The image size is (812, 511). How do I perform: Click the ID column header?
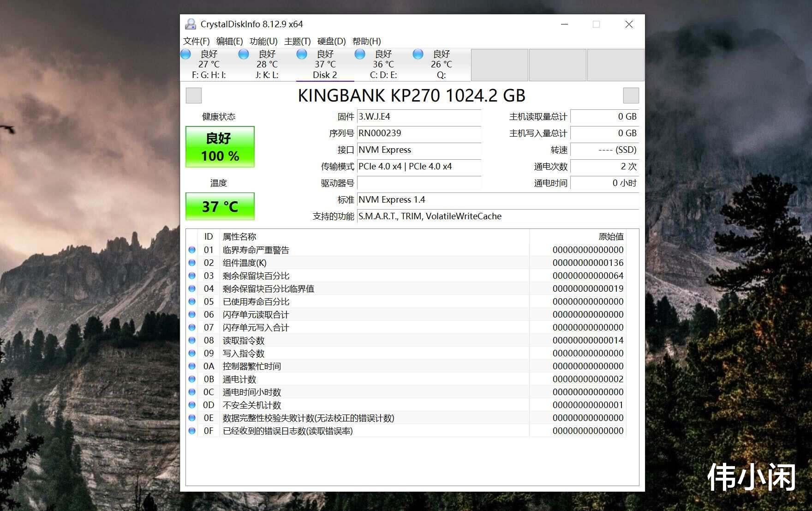209,236
